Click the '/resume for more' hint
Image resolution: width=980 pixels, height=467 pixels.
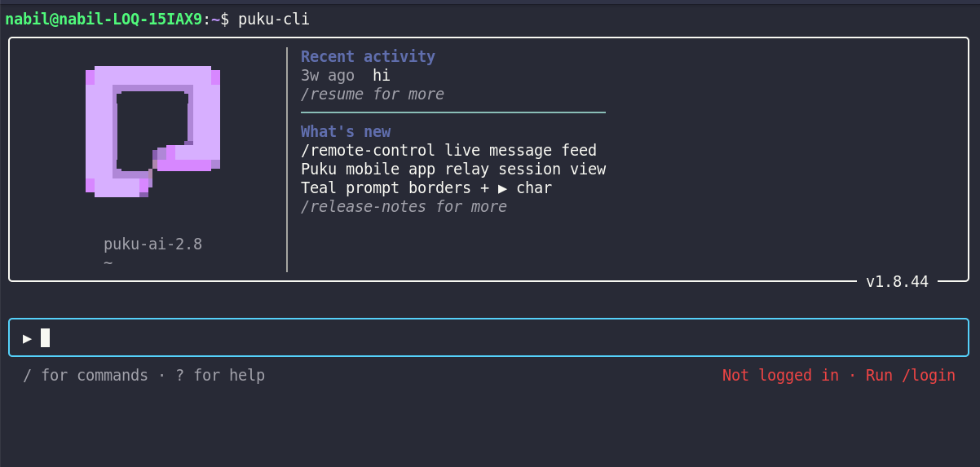pyautogui.click(x=373, y=95)
